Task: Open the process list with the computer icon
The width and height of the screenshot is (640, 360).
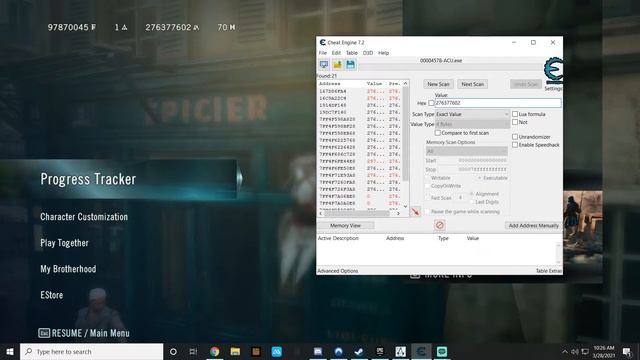Action: pyautogui.click(x=324, y=64)
